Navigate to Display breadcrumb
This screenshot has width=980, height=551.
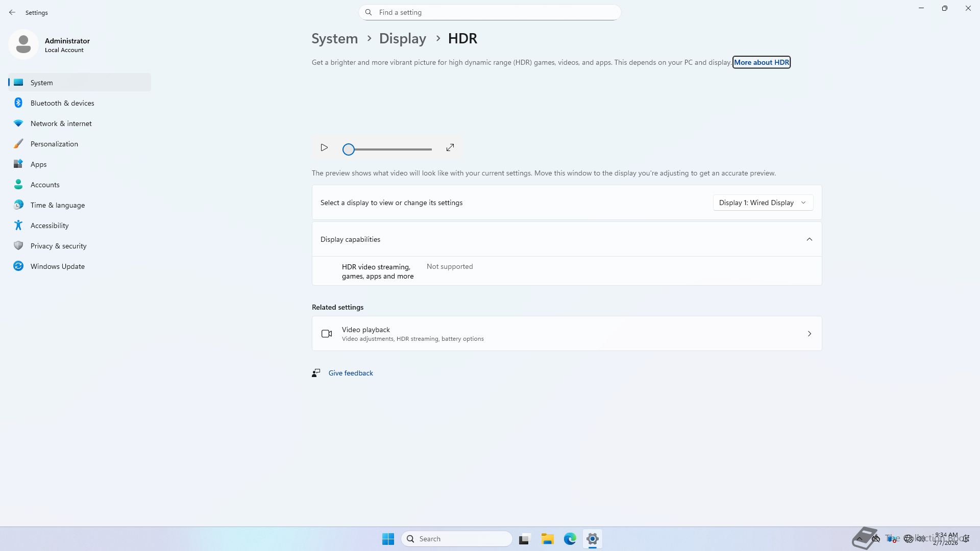402,38
